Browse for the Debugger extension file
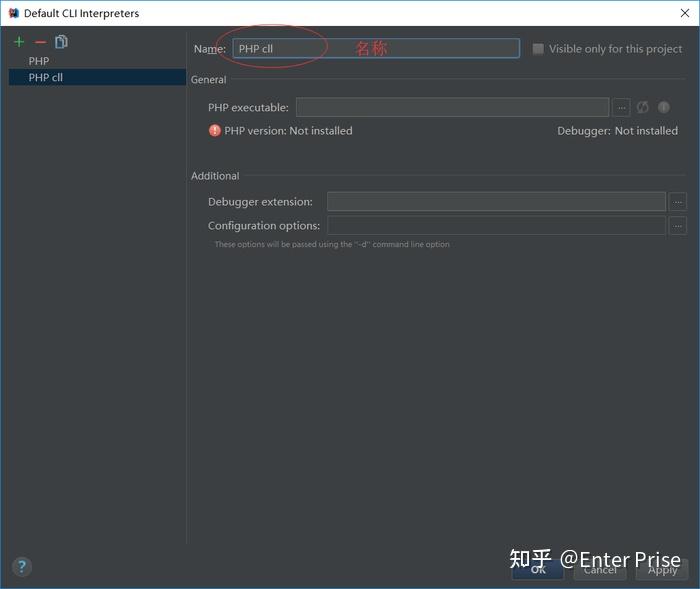700x589 pixels. click(677, 201)
